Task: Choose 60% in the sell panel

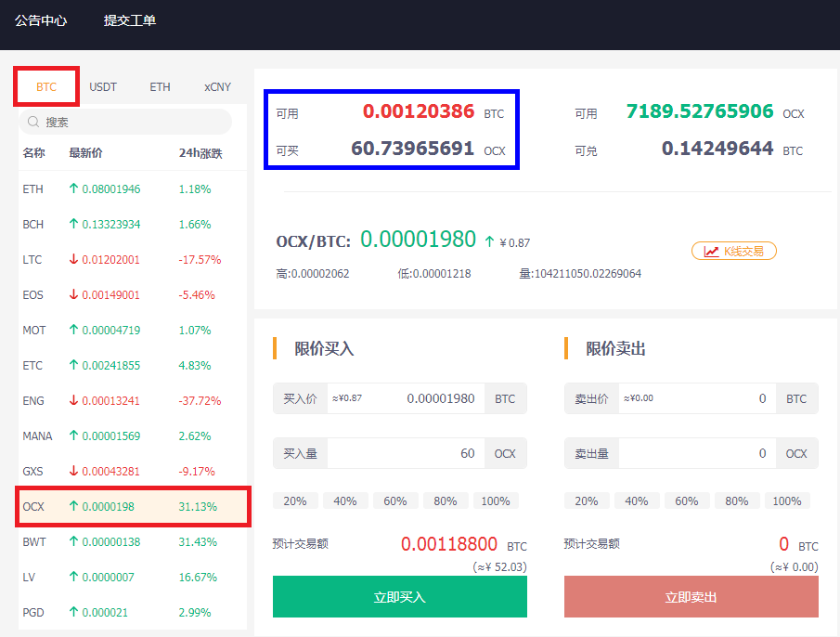Action: pyautogui.click(x=687, y=500)
